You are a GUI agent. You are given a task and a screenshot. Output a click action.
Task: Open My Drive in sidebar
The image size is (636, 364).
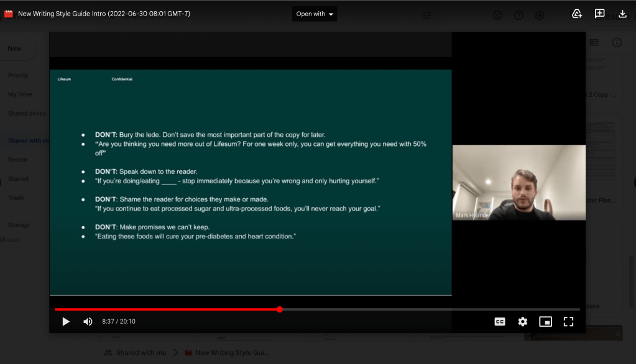(x=20, y=94)
